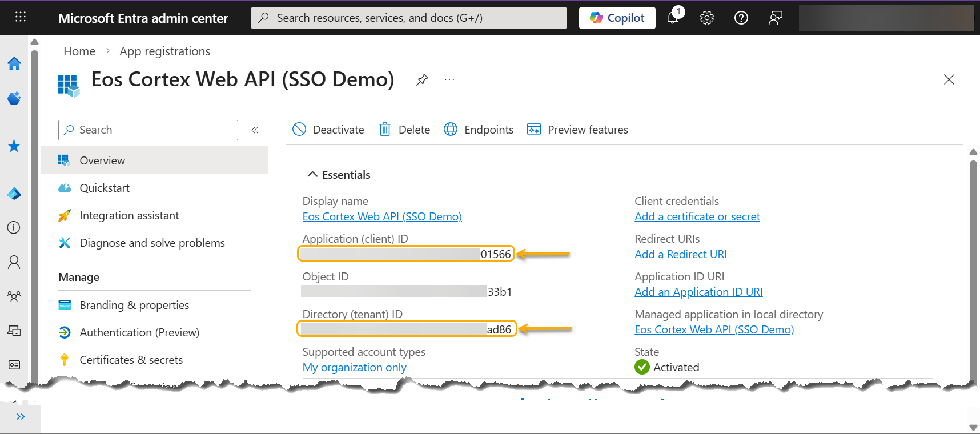The height and width of the screenshot is (434, 980).
Task: Click Add an Application ID URI
Action: 698,292
